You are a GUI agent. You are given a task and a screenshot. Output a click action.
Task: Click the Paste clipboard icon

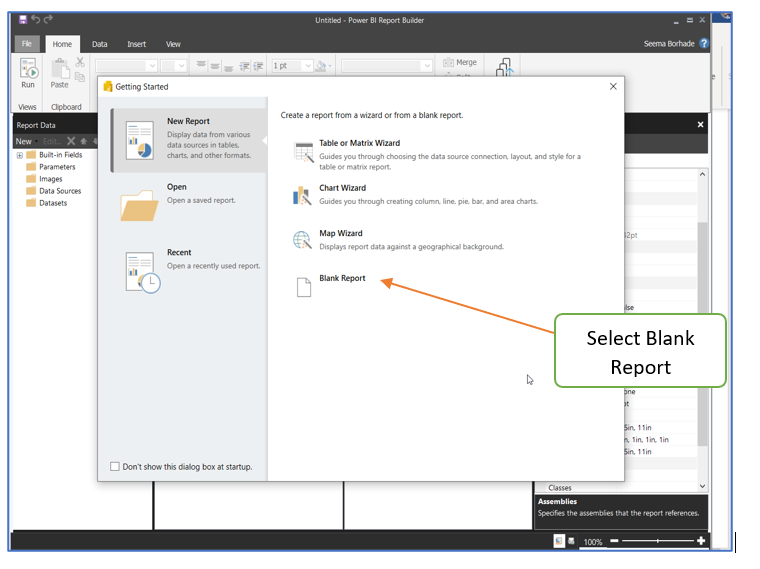[60, 70]
